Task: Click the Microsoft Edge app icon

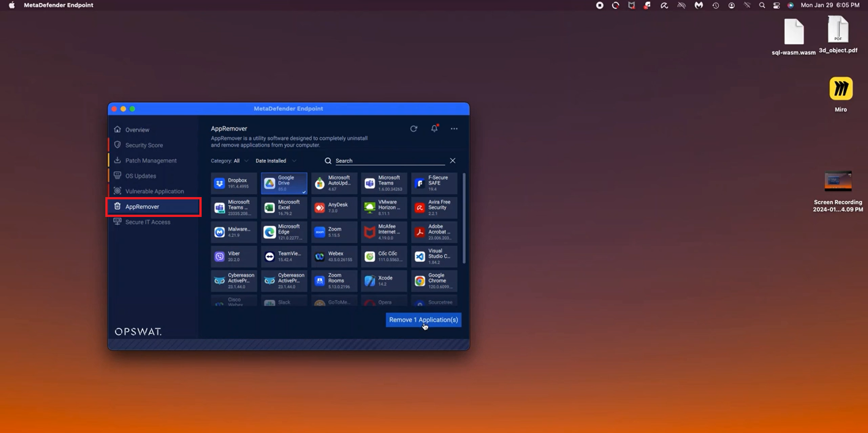Action: pyautogui.click(x=269, y=232)
